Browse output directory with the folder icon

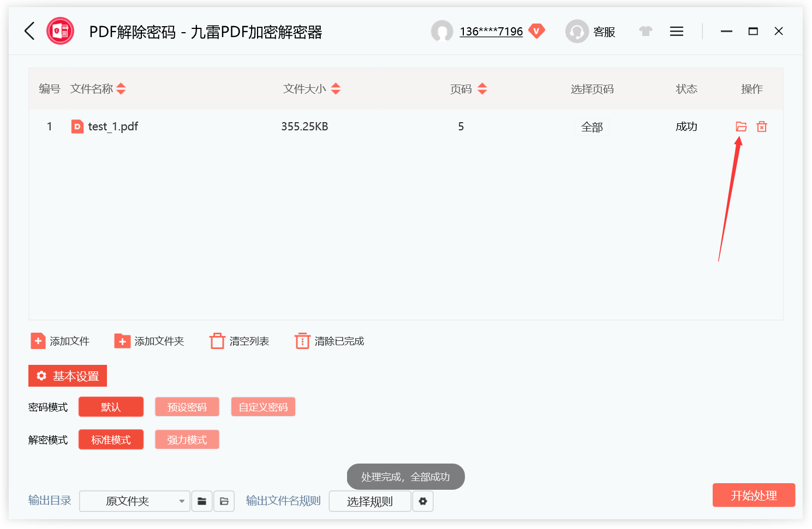(201, 501)
